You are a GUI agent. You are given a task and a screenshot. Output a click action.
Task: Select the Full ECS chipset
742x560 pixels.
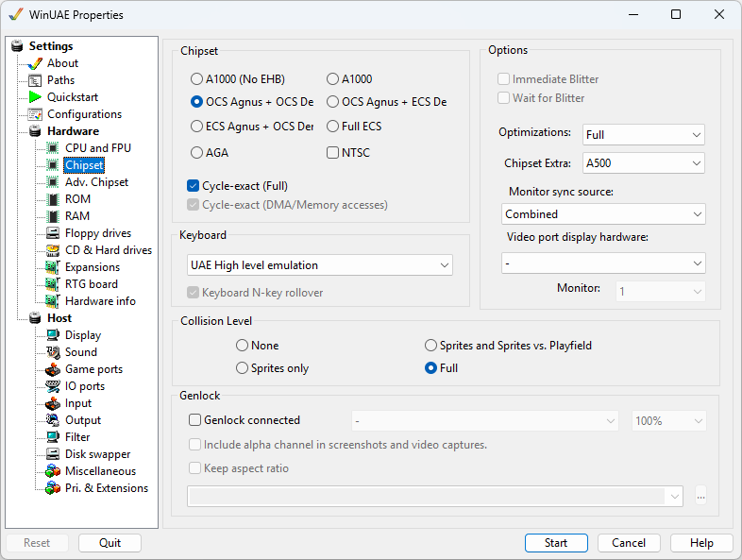pos(354,127)
